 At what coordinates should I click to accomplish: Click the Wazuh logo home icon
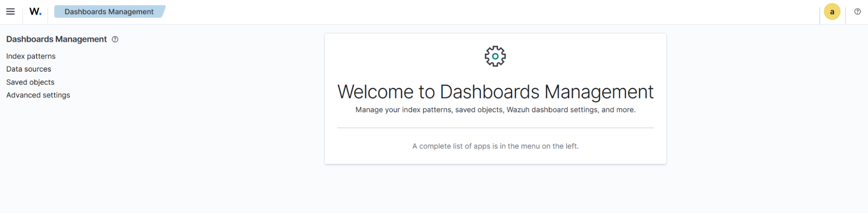[x=35, y=12]
